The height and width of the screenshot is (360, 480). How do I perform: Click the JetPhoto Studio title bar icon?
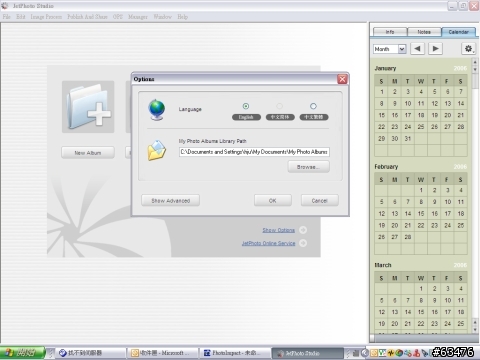click(x=5, y=5)
